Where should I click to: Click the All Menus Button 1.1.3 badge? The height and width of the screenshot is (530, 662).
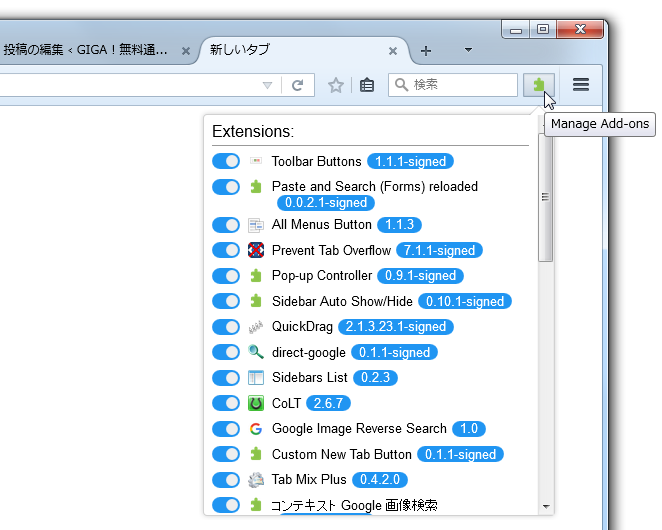[x=399, y=225]
